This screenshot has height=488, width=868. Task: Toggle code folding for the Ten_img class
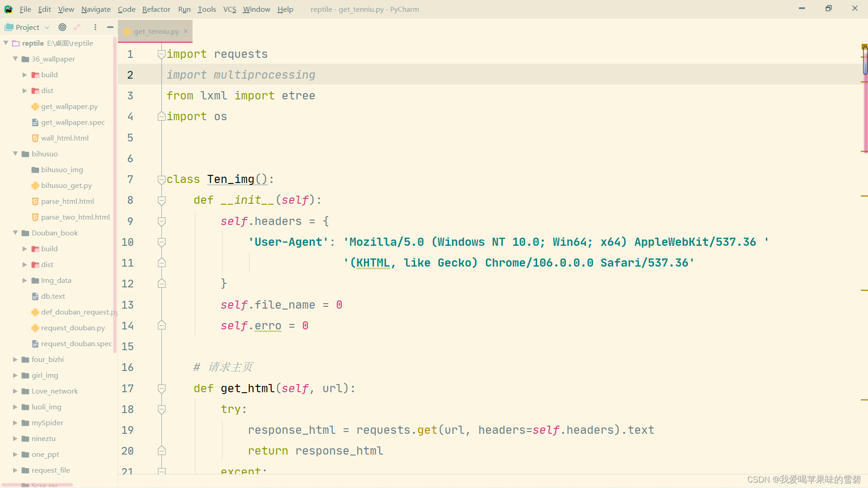pos(161,179)
